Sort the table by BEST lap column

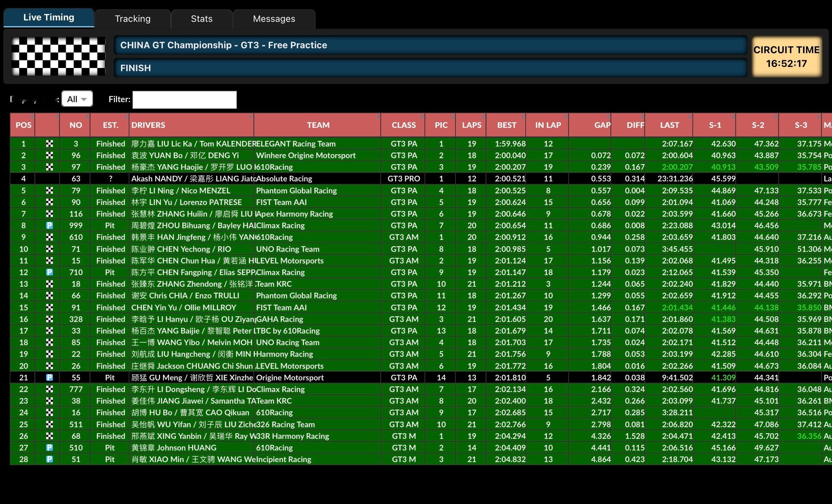pyautogui.click(x=506, y=125)
